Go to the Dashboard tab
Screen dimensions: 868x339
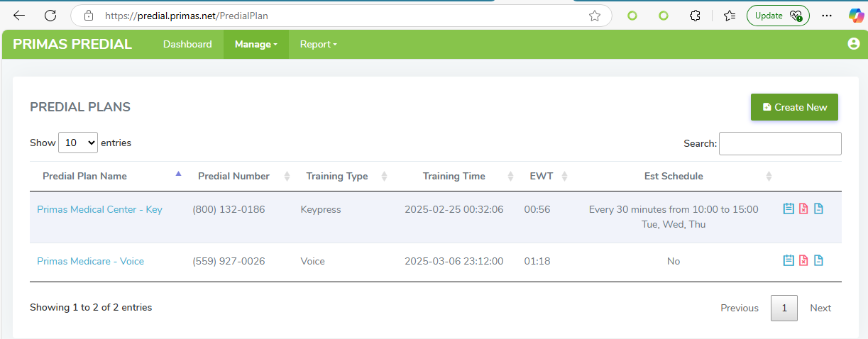pyautogui.click(x=187, y=44)
